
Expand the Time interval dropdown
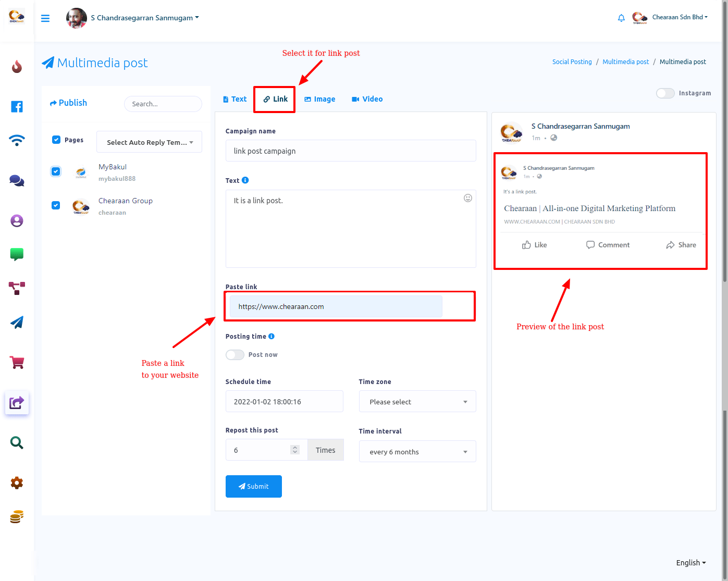tap(417, 452)
